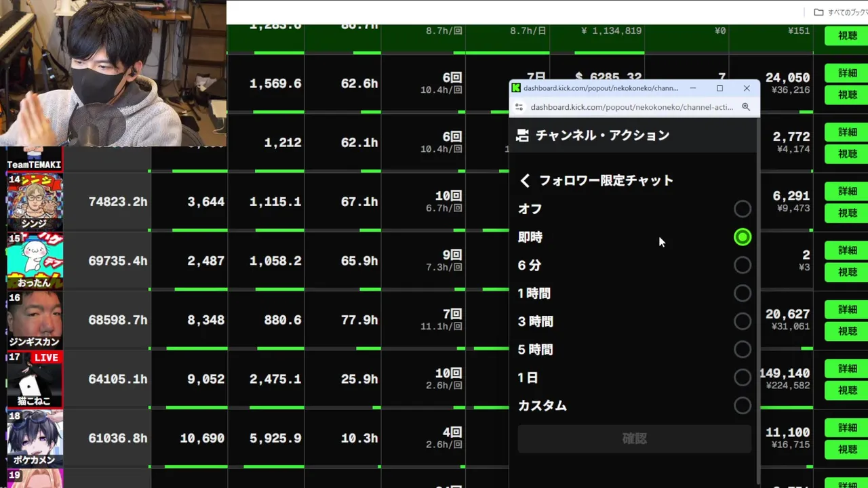The height and width of the screenshot is (488, 868).
Task: Open おったん streamer thumbnail
Action: pos(35,261)
